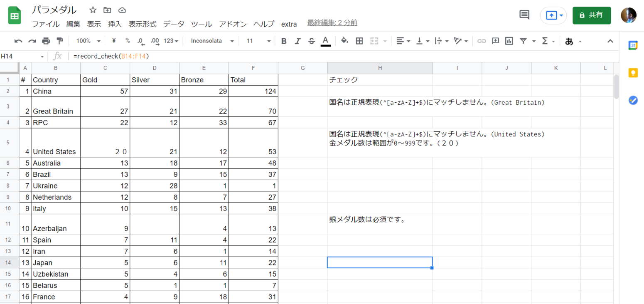Toggle italic formatting
The height and width of the screenshot is (304, 644).
click(297, 41)
